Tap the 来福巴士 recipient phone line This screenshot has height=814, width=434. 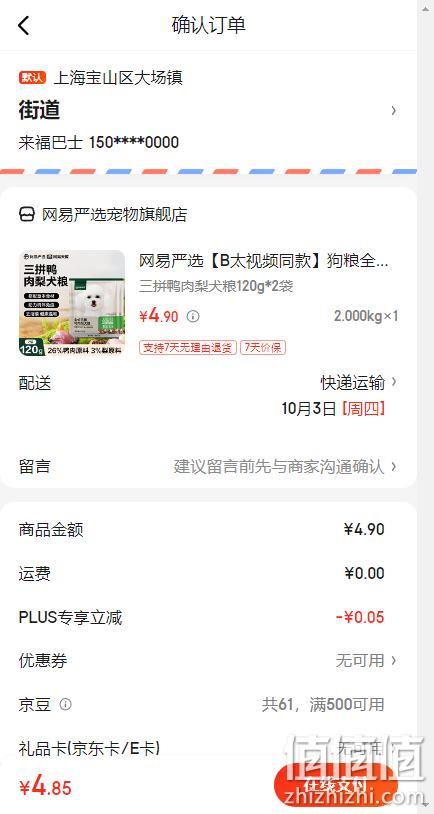[99, 142]
